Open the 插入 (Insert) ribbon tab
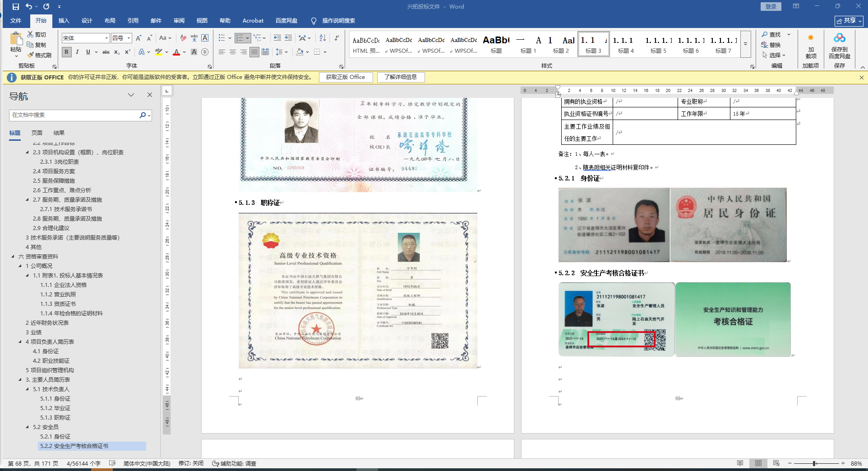 tap(64, 21)
